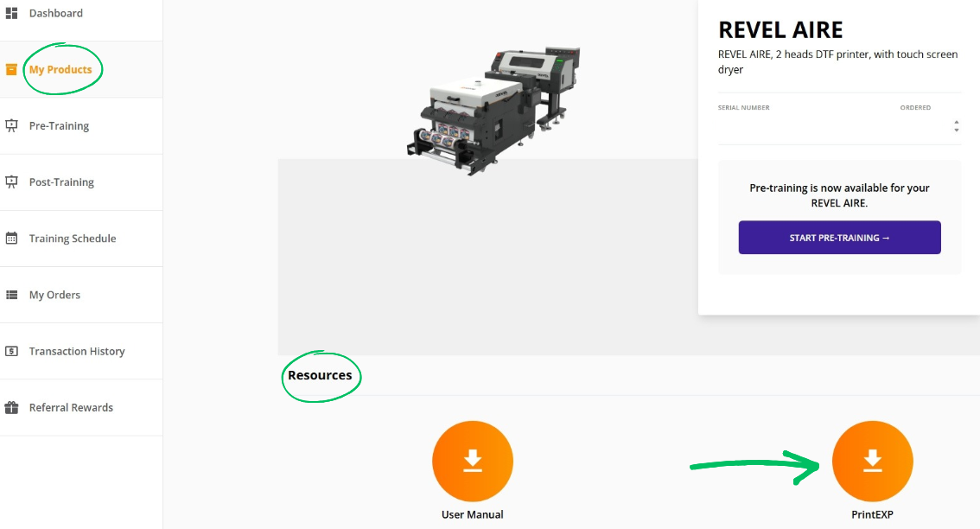Click the PrintEXP label
980x529 pixels.
(x=873, y=514)
